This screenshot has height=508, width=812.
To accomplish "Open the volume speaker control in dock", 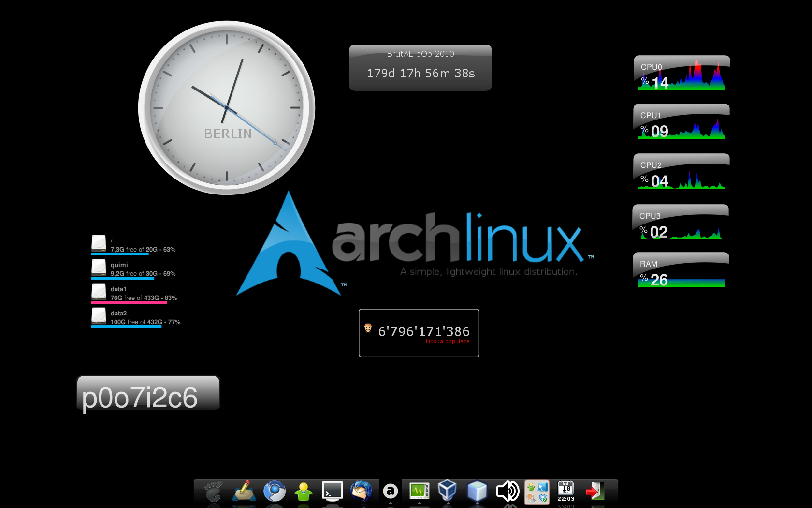I will pyautogui.click(x=507, y=492).
